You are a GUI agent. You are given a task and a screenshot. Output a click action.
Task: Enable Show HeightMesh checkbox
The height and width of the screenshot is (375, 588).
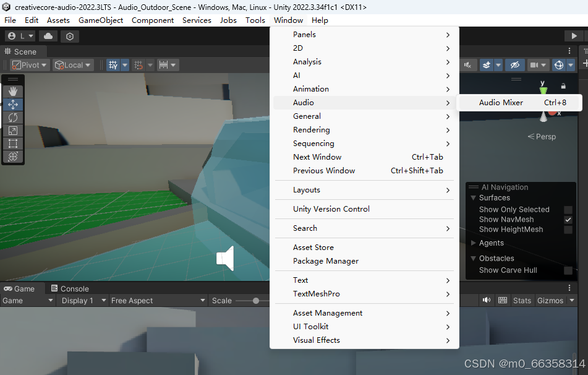pyautogui.click(x=568, y=230)
